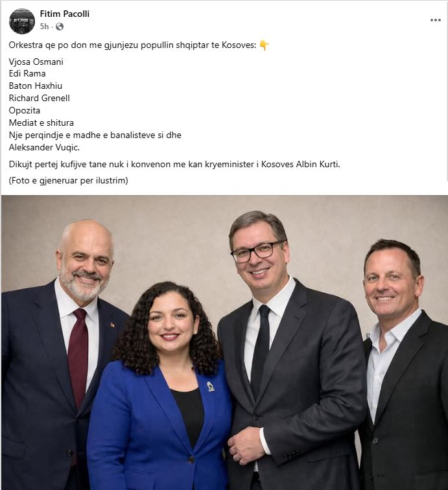Click the Edi Rama text line
Screen dimensions: 448x490
click(x=27, y=74)
